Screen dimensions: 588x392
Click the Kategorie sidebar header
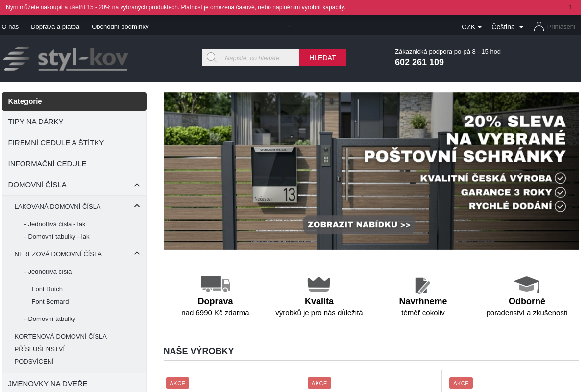[74, 101]
